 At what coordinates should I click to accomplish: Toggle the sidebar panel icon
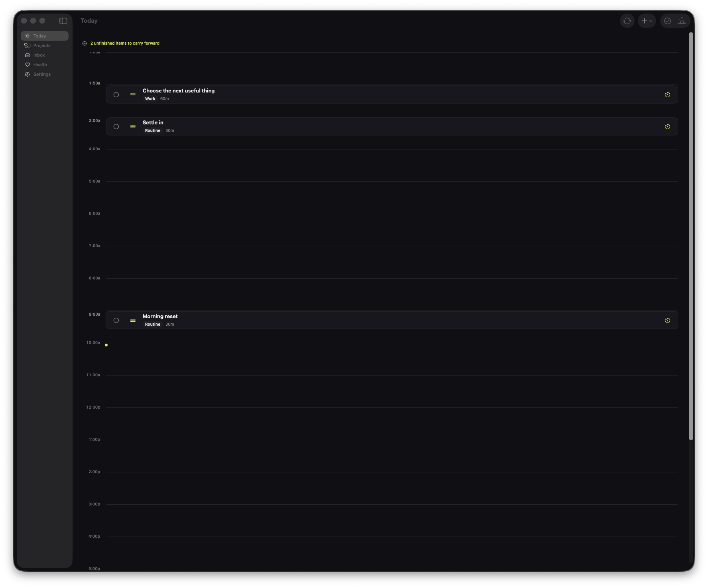(63, 21)
